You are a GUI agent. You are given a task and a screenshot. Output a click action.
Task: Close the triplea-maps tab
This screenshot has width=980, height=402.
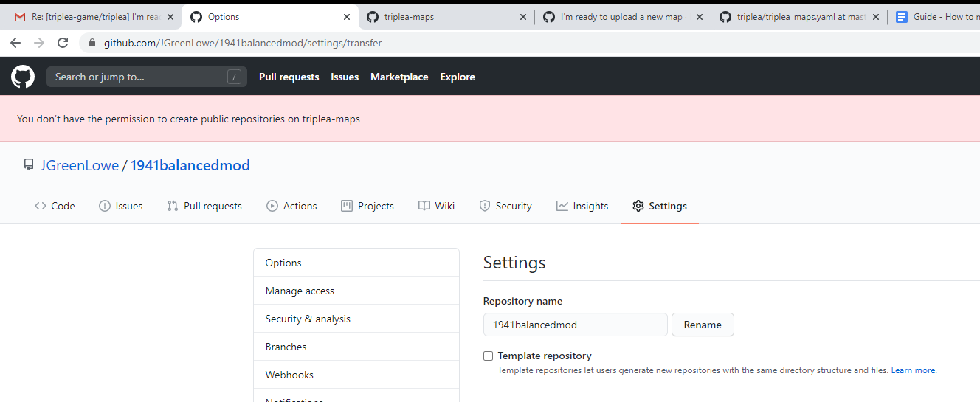(x=523, y=17)
